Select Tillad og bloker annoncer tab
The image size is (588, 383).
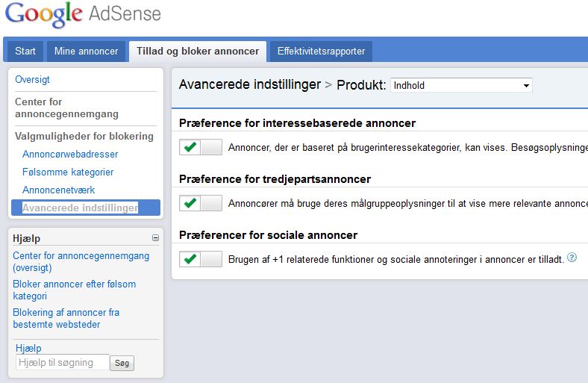click(198, 51)
